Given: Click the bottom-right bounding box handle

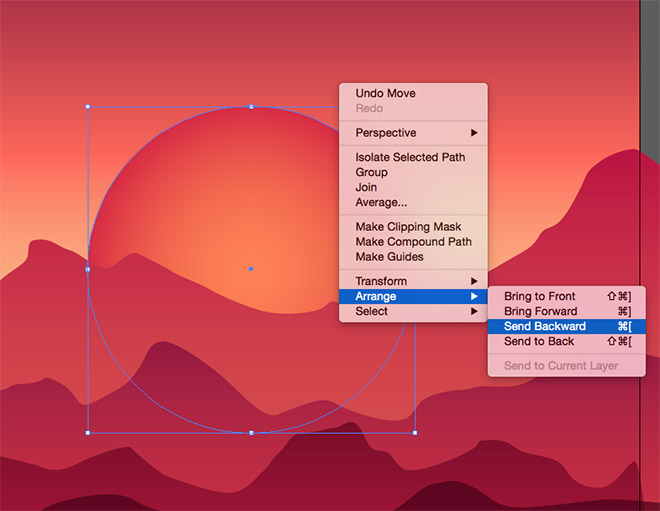Looking at the screenshot, I should click(415, 433).
